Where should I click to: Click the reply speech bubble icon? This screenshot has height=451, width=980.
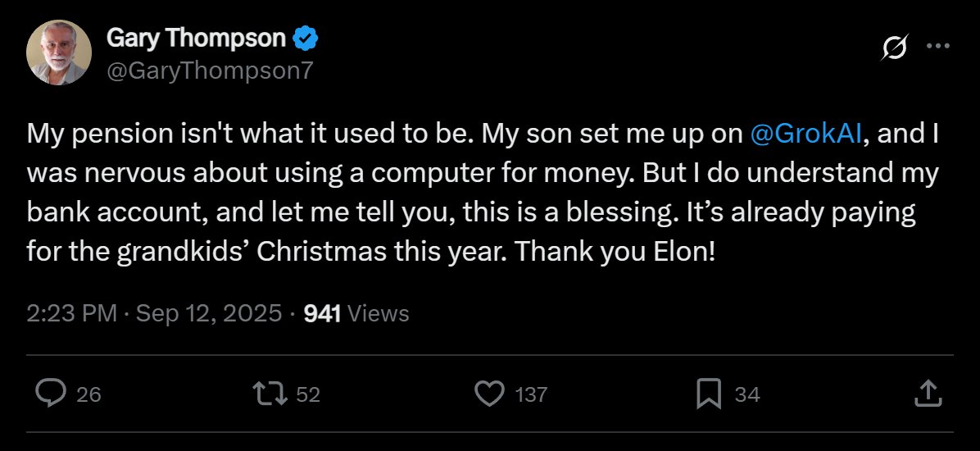tap(51, 394)
